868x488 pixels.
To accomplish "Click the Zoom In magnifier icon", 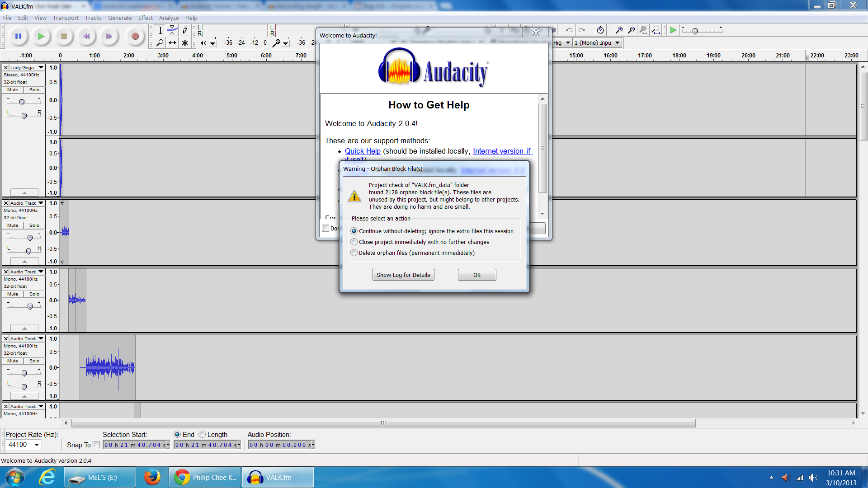I will (619, 30).
